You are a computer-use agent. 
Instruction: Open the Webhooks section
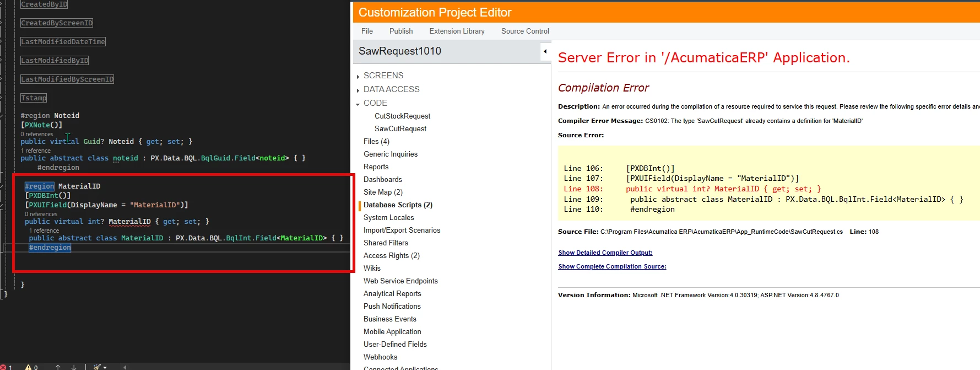click(x=380, y=357)
